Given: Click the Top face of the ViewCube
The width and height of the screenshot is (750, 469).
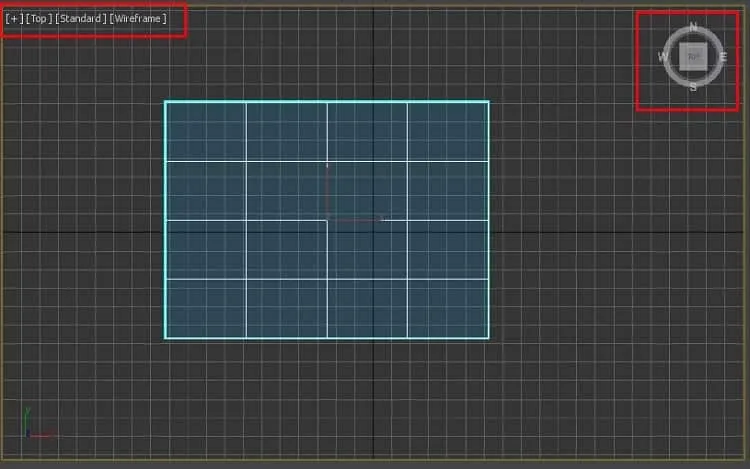Looking at the screenshot, I should pos(693,56).
